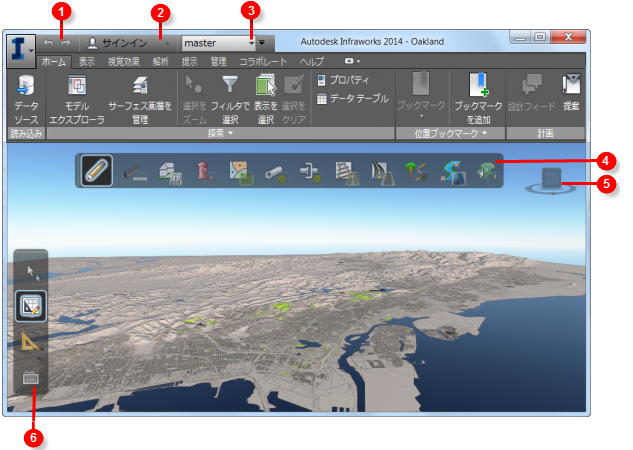Toggle the sketch edit mode tool
The image size is (633, 450).
[31, 306]
